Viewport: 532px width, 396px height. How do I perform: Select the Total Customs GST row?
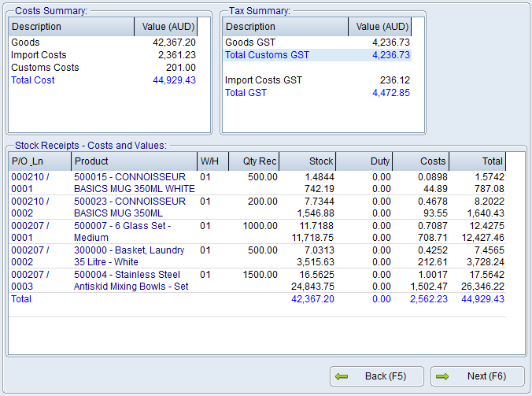(x=268, y=55)
